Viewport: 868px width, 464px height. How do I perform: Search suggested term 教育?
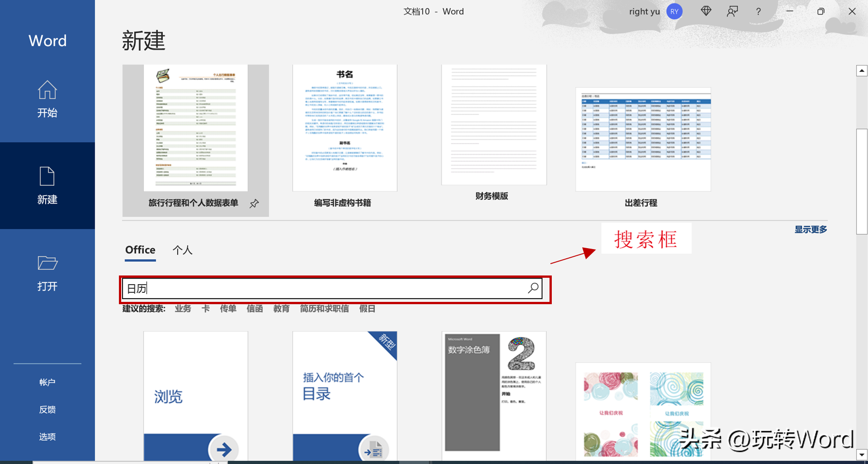coord(281,309)
